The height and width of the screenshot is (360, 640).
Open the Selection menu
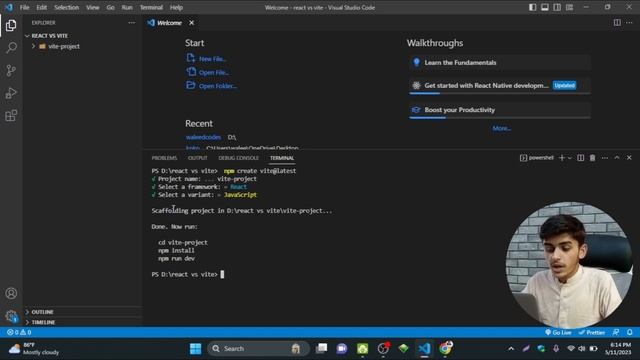[67, 7]
